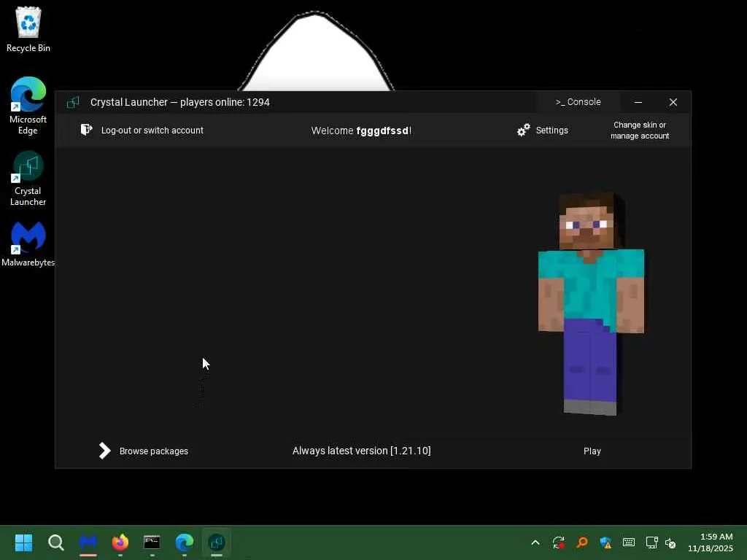Click the Steve skin preview model

point(591,304)
